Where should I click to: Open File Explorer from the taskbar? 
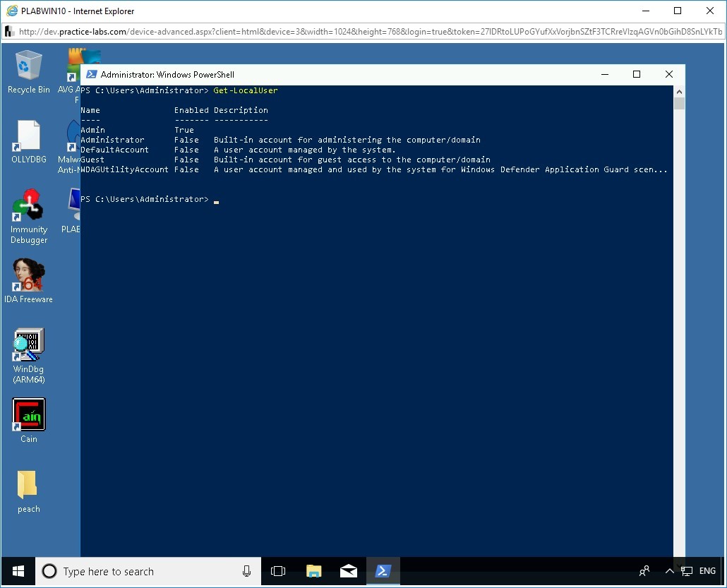(x=314, y=571)
